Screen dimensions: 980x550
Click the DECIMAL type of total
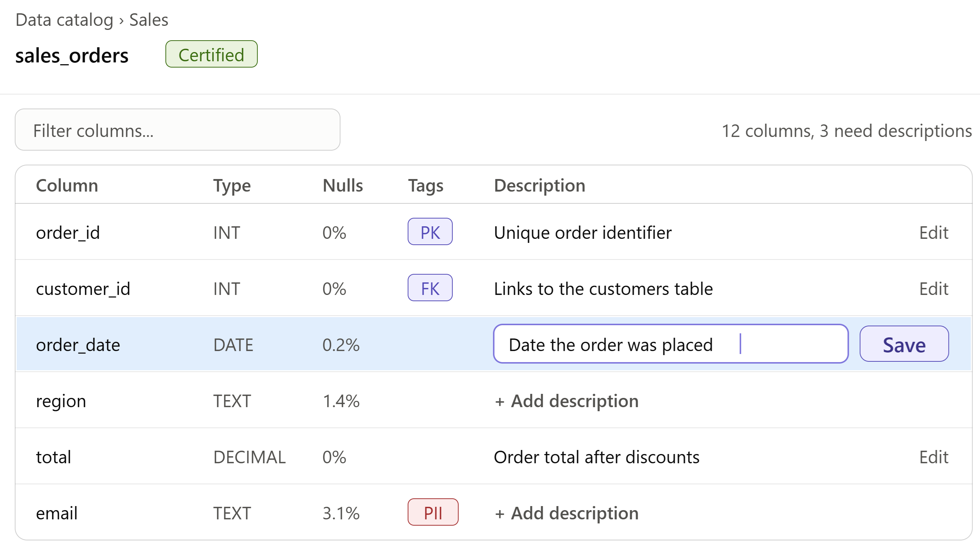(x=249, y=457)
